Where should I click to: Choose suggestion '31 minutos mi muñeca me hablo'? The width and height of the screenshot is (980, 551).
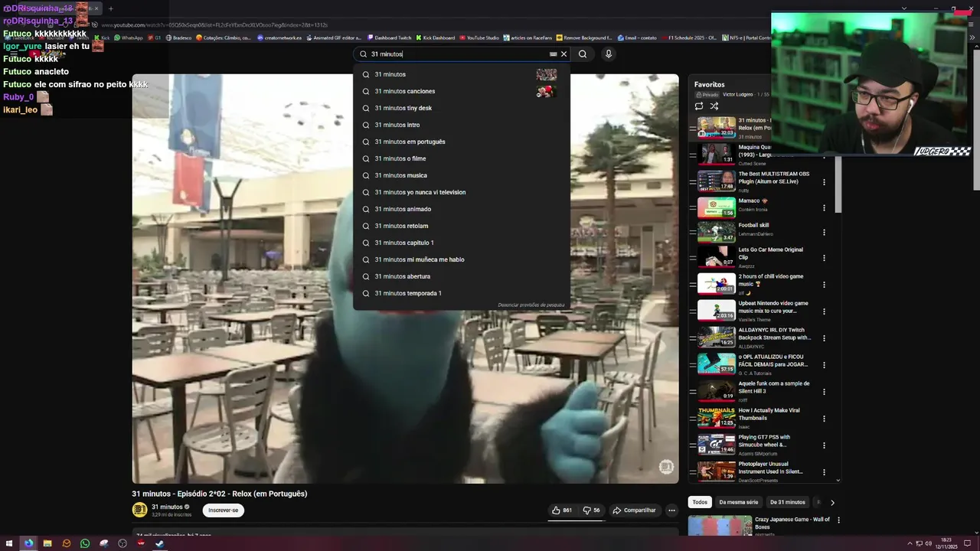(461, 259)
